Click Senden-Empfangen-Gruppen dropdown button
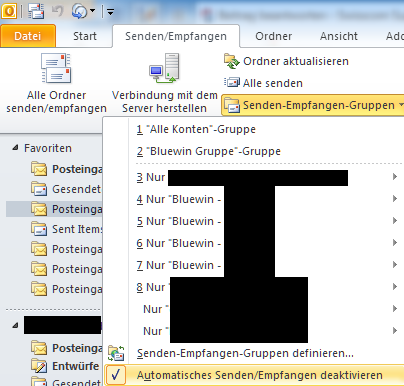404x386 pixels. 313,105
